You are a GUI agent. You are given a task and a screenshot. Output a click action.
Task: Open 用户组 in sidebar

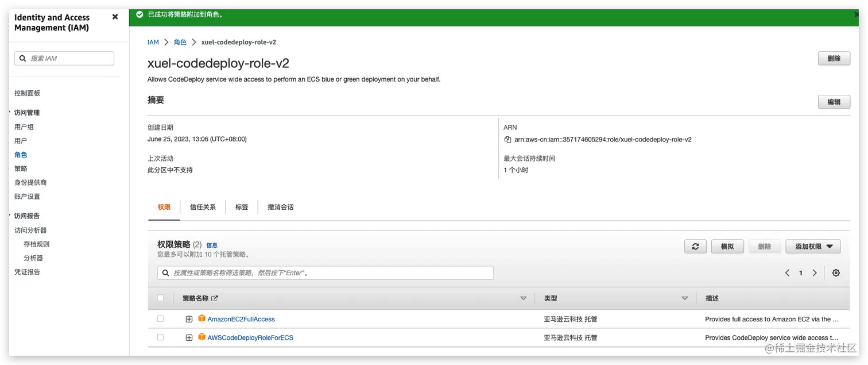pos(24,127)
